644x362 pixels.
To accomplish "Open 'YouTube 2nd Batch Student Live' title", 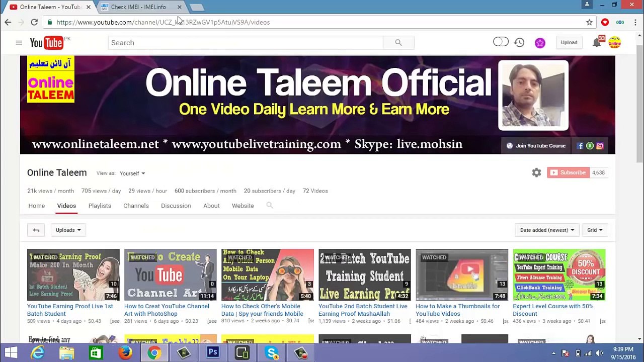I will [363, 310].
